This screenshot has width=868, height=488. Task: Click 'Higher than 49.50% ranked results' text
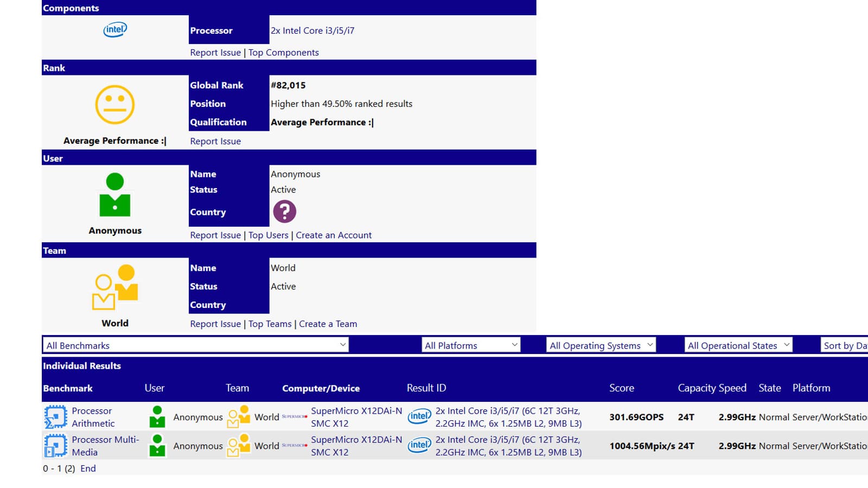point(342,104)
